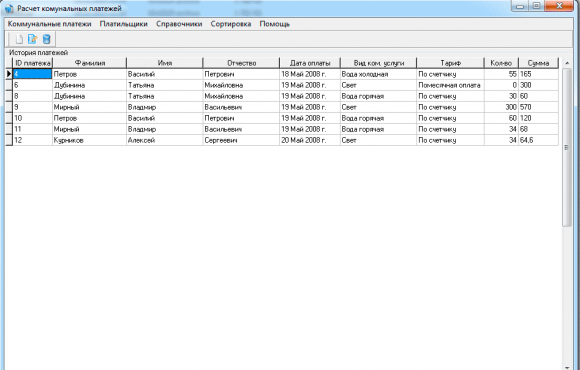Click the Дата оплаты column header

(x=310, y=63)
